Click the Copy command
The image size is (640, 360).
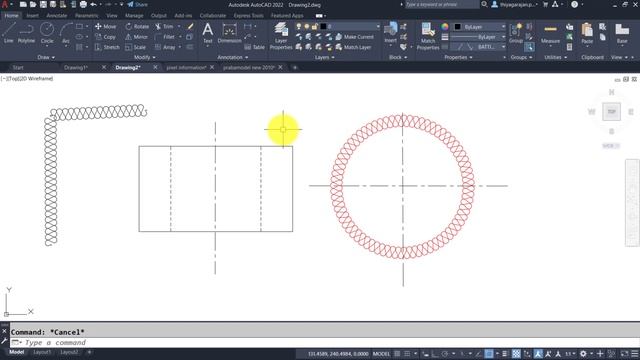tap(106, 37)
